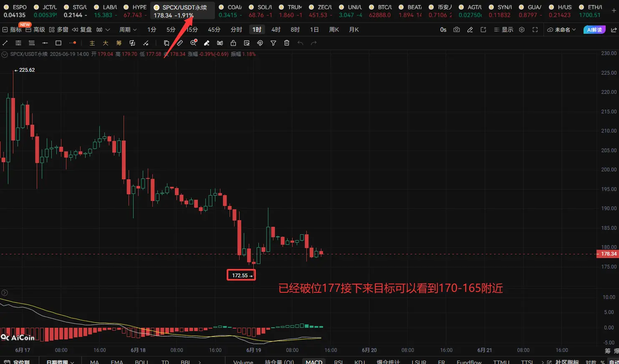Viewport: 619px width, 364px height.
Task: Select the trend line drawing tool
Action: point(5,43)
